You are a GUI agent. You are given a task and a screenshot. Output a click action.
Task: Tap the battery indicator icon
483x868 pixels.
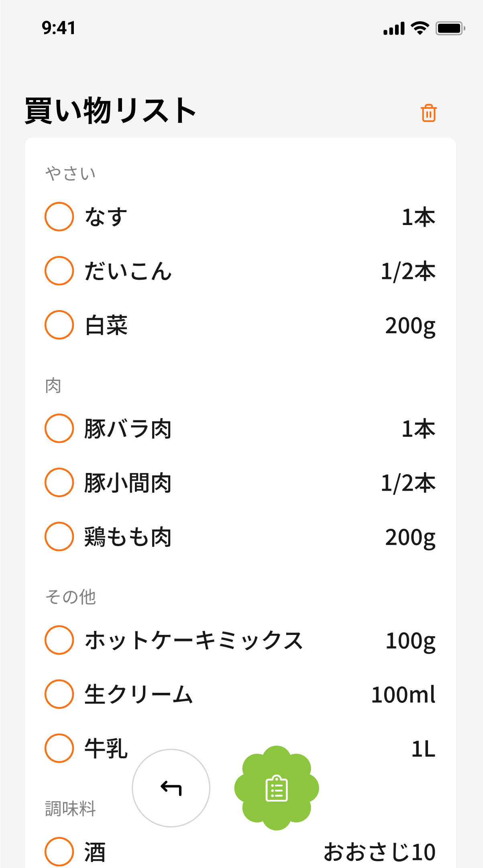pyautogui.click(x=450, y=28)
